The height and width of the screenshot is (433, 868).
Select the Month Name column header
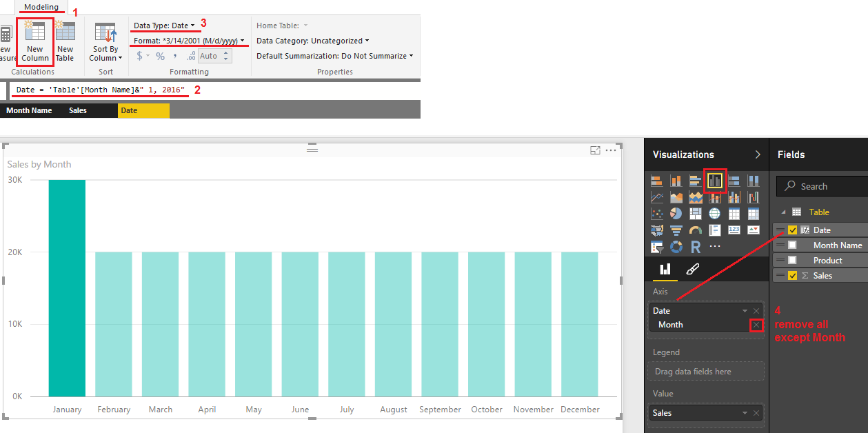[29, 110]
